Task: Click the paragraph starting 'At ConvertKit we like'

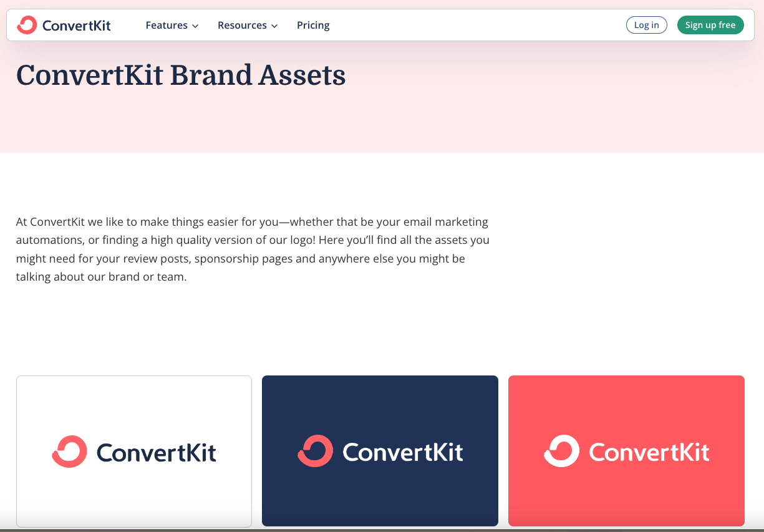Action: coord(253,249)
